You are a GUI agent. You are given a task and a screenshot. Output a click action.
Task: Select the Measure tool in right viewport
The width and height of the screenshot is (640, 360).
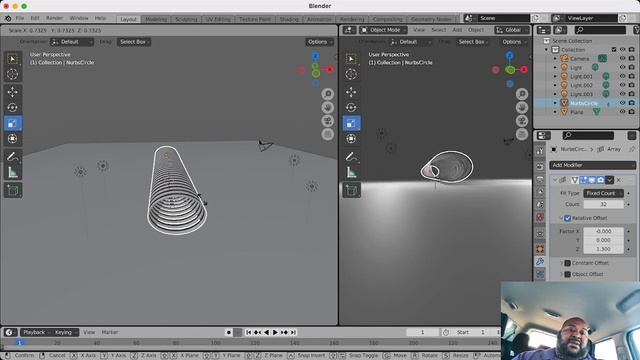tap(351, 173)
